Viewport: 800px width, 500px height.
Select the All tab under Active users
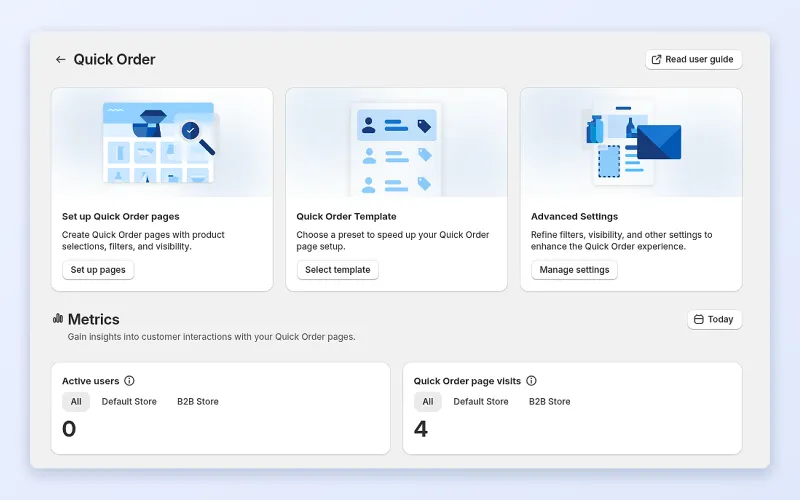[76, 402]
